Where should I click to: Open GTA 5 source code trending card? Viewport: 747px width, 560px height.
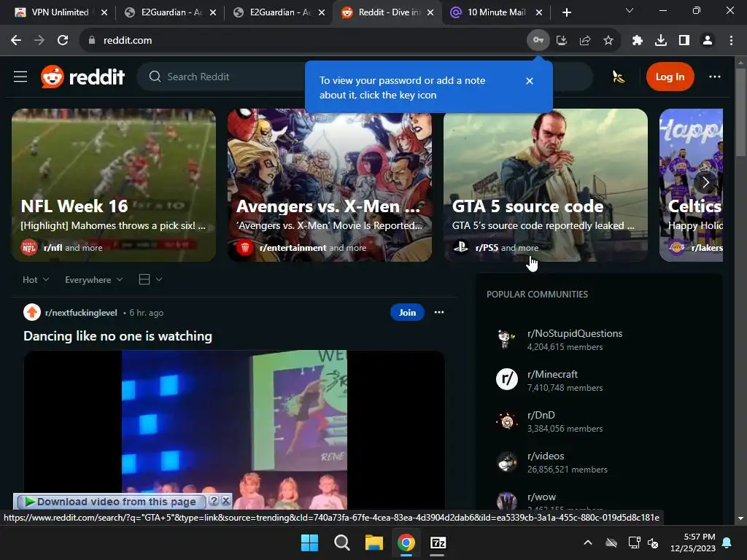[546, 184]
